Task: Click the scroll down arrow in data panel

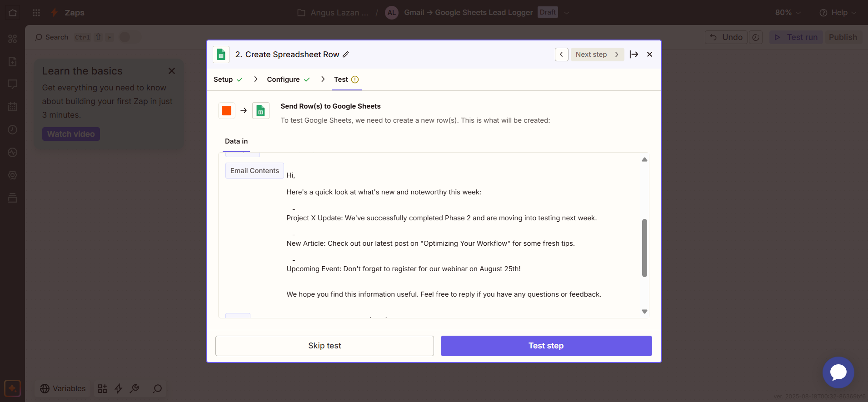Action: click(x=644, y=312)
